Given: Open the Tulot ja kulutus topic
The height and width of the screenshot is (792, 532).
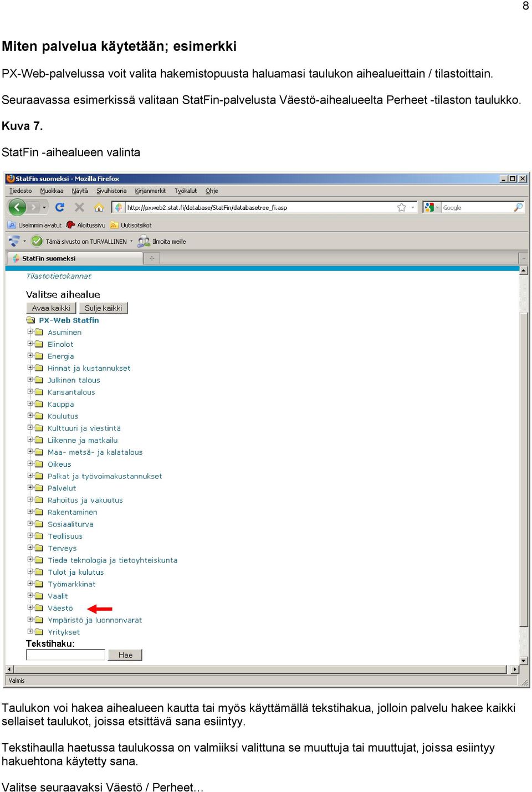Looking at the screenshot, I should click(x=75, y=572).
